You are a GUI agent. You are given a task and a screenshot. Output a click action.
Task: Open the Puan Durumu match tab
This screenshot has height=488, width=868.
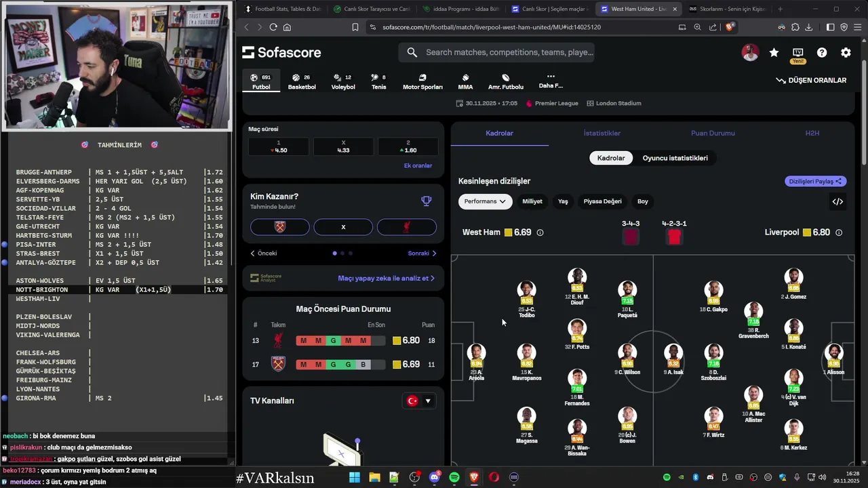[x=713, y=133]
